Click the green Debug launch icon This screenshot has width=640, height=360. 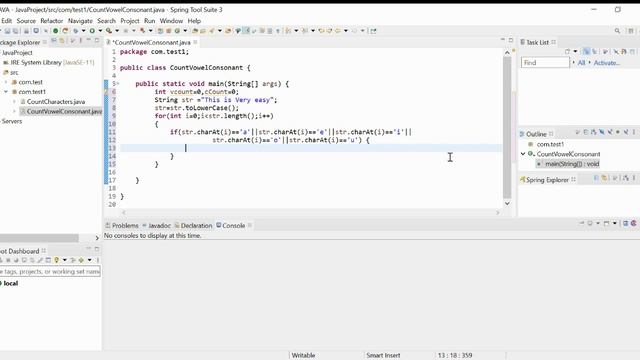76,31
